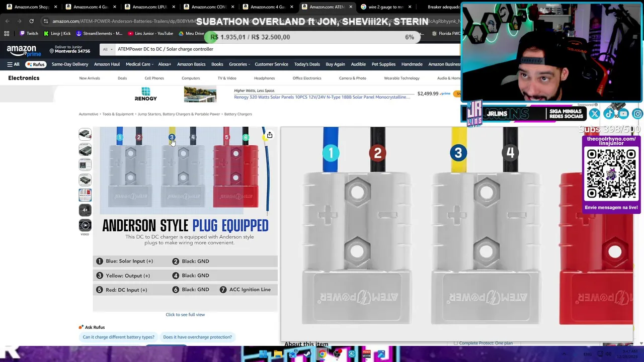Open Windows Start button on taskbar
This screenshot has height=362, width=644.
[263, 354]
